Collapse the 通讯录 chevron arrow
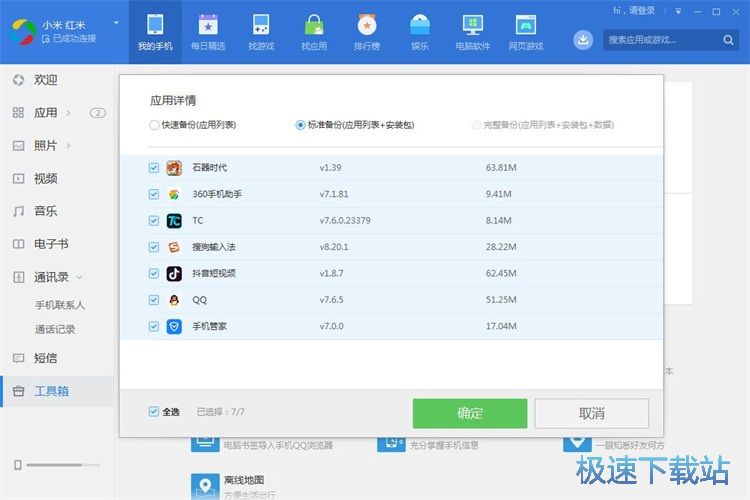This screenshot has width=750, height=500. [x=79, y=277]
